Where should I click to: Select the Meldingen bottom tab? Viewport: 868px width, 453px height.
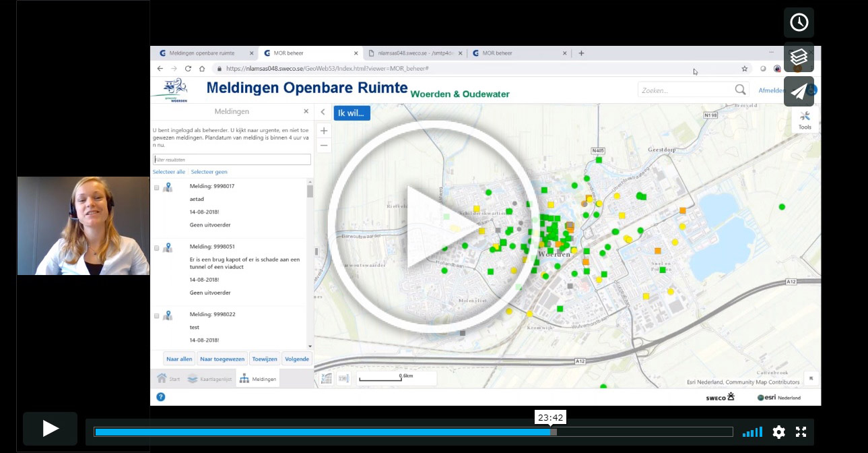click(x=257, y=378)
